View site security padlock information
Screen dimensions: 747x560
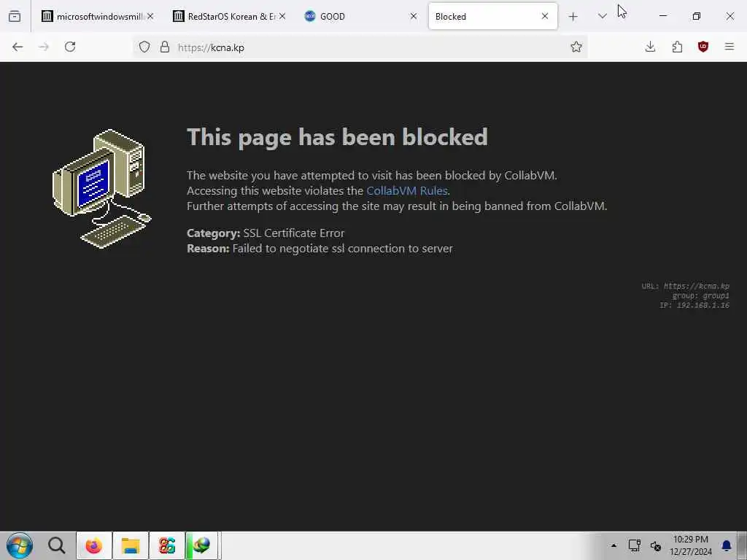pos(165,47)
